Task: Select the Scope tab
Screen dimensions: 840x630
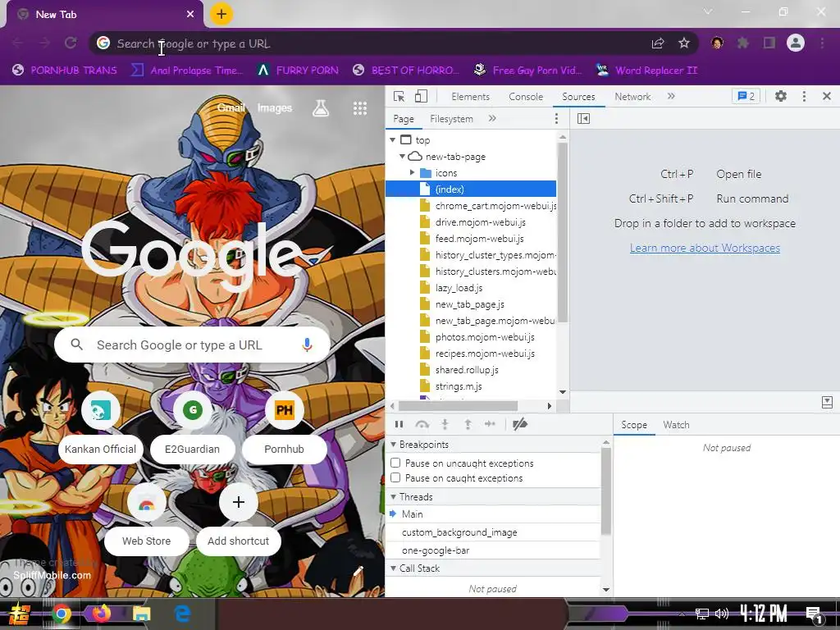Action: click(x=634, y=425)
